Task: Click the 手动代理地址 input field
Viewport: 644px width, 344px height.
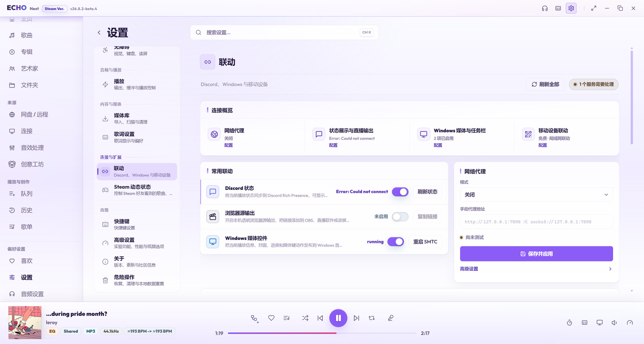Action: pos(536,222)
